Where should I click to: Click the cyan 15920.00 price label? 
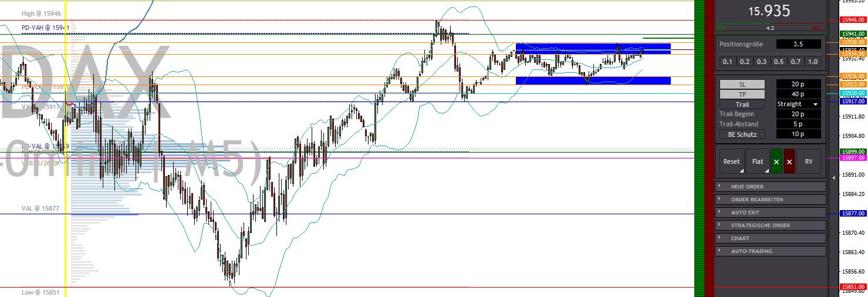[853, 93]
